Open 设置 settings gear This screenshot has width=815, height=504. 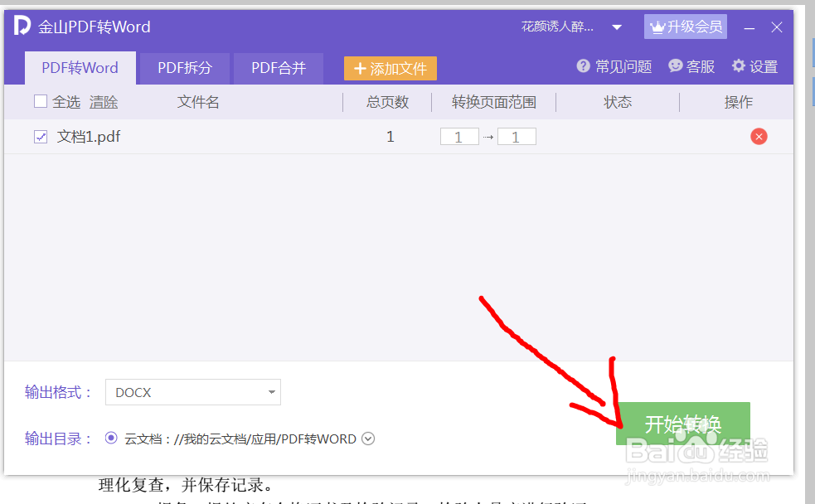pyautogui.click(x=754, y=66)
